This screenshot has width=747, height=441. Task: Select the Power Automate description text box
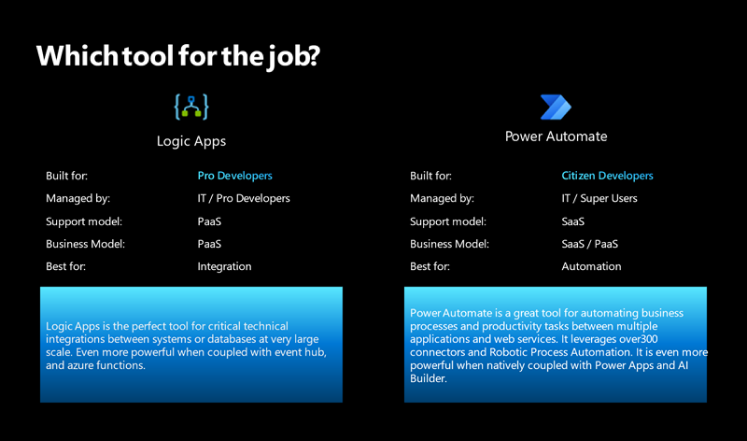tap(555, 345)
